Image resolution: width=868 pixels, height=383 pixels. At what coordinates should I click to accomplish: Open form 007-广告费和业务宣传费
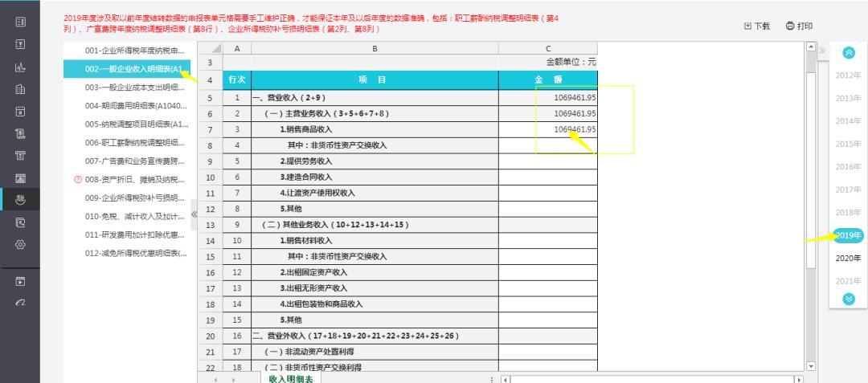(134, 161)
